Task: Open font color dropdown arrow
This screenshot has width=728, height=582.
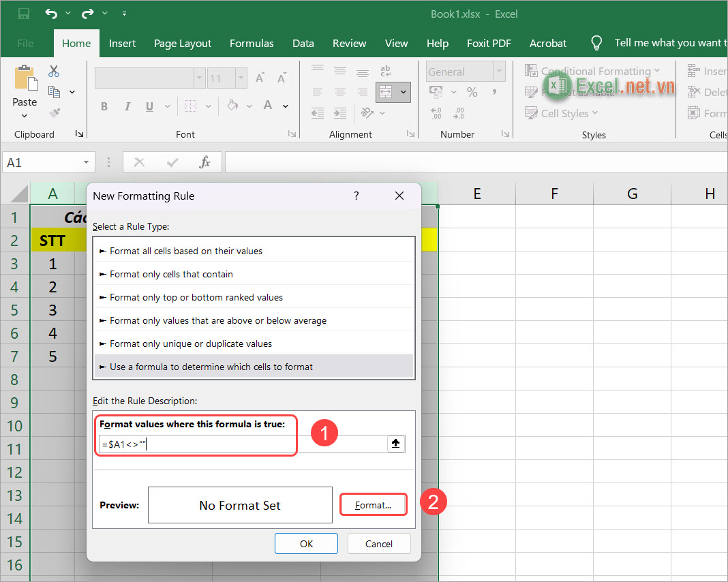Action: click(286, 106)
